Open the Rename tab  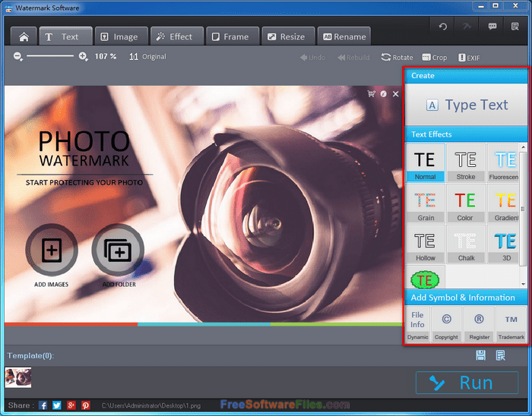(x=344, y=36)
